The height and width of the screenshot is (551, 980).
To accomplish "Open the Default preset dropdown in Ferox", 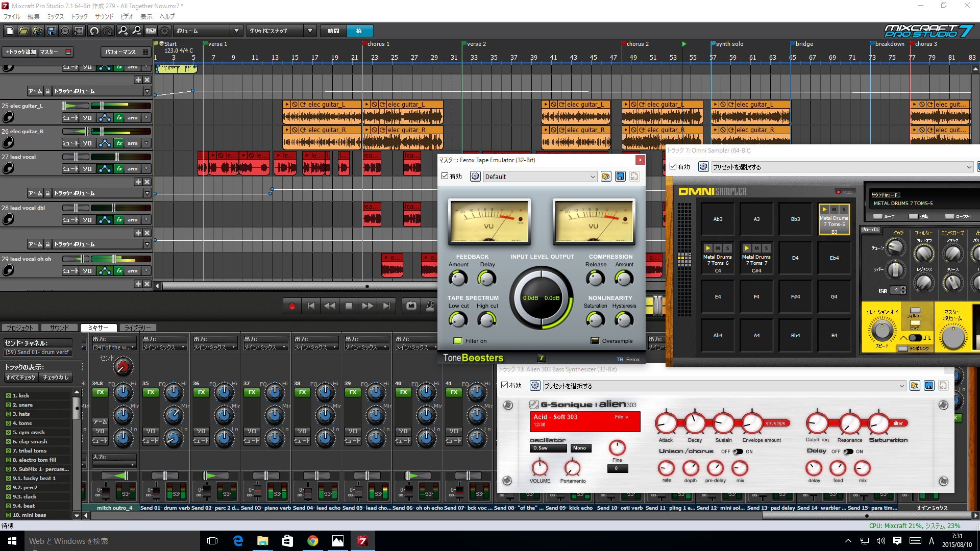I will click(540, 177).
